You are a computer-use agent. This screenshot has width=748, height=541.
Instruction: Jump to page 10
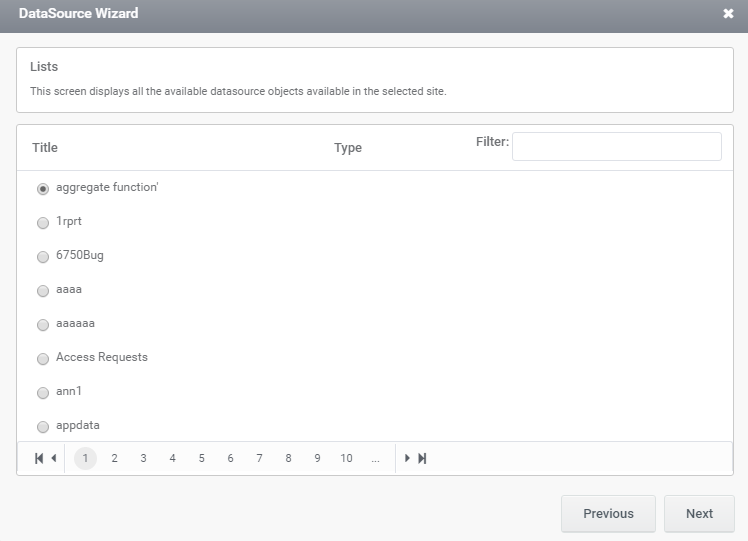click(x=346, y=458)
